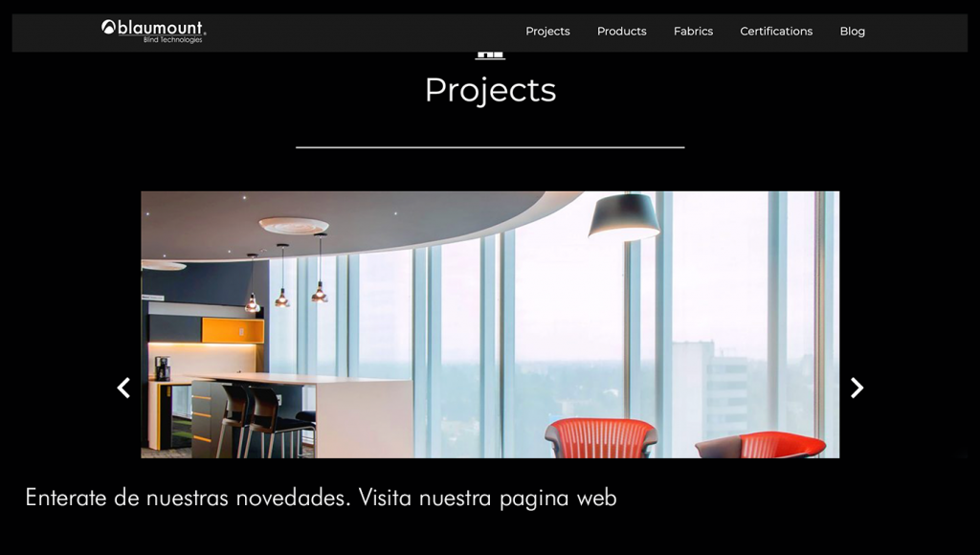This screenshot has width=980, height=555.
Task: Click the orange cabinet in the project photo
Action: point(233,331)
